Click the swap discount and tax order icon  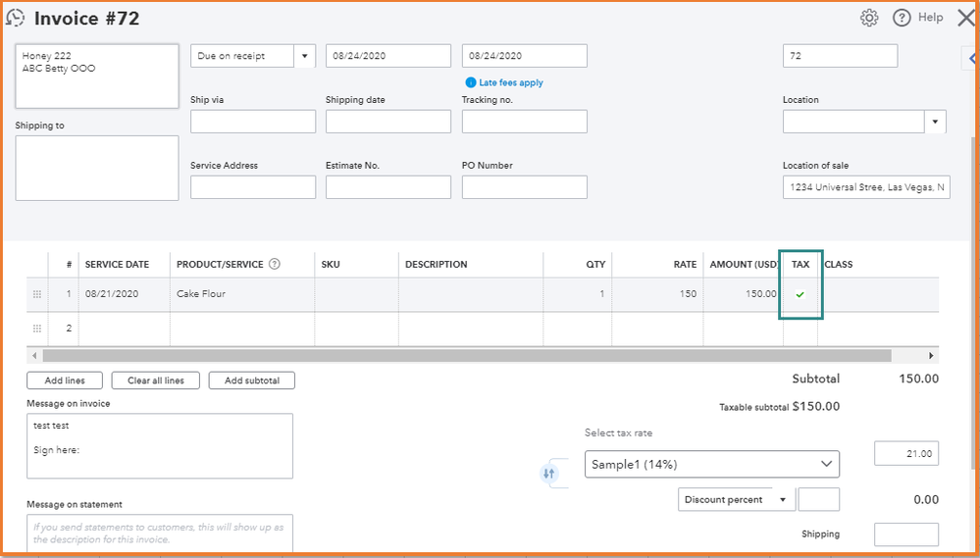click(x=548, y=474)
